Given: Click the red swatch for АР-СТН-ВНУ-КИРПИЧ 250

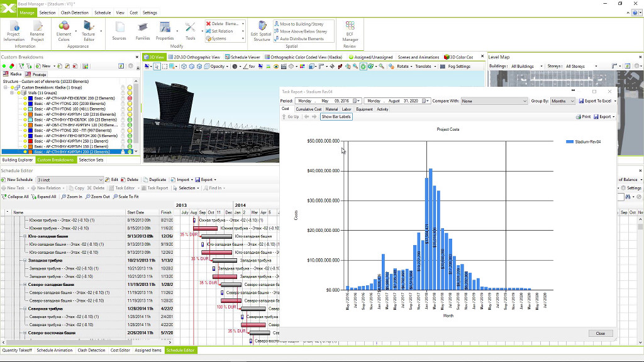Looking at the screenshot, I should pos(31,141).
